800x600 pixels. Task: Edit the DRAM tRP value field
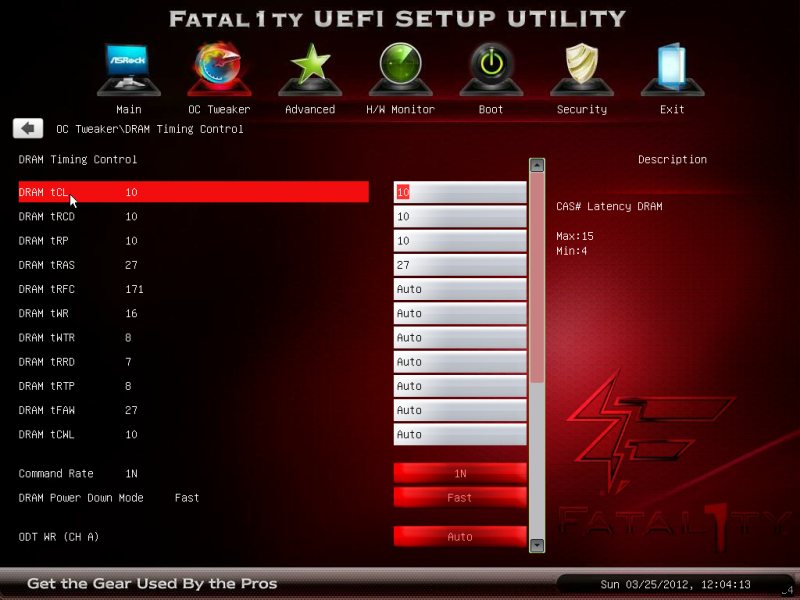click(460, 241)
